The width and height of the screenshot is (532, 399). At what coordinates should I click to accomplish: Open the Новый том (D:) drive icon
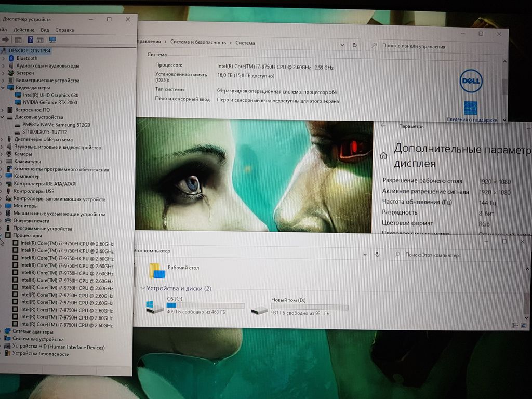[x=259, y=310]
